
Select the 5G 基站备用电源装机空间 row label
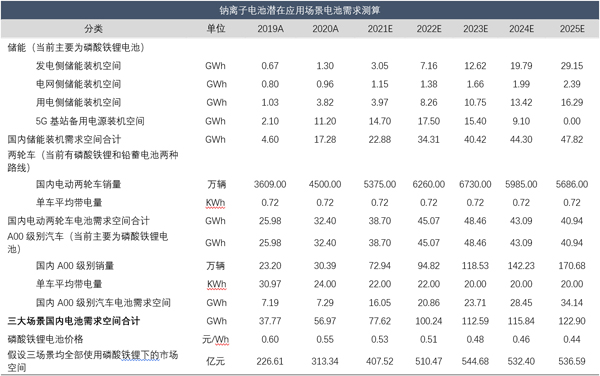point(90,121)
